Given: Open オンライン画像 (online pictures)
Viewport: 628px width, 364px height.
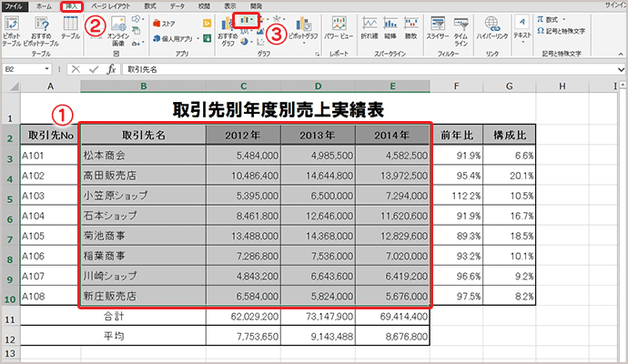Looking at the screenshot, I should (x=120, y=27).
